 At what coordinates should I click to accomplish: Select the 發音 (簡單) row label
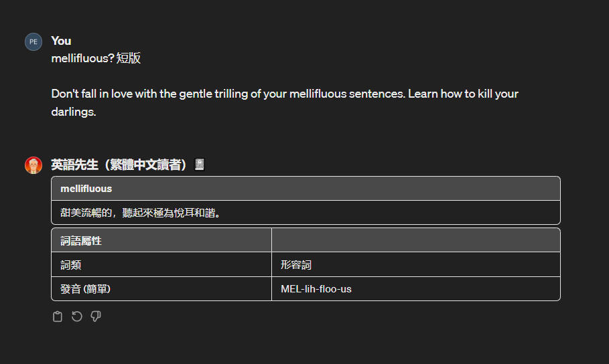(85, 289)
